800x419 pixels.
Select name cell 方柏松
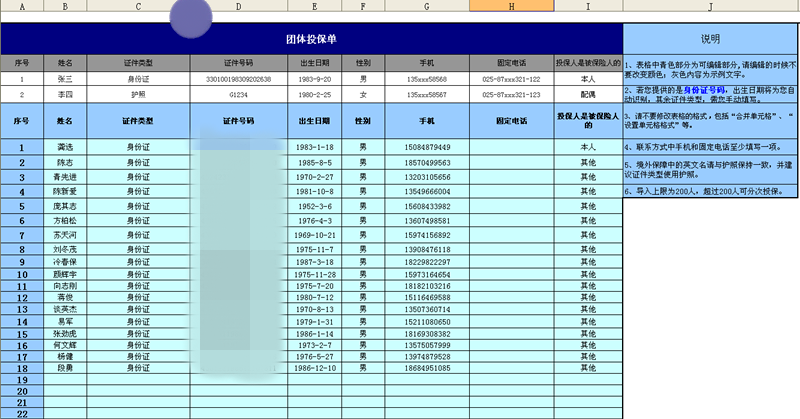point(65,220)
